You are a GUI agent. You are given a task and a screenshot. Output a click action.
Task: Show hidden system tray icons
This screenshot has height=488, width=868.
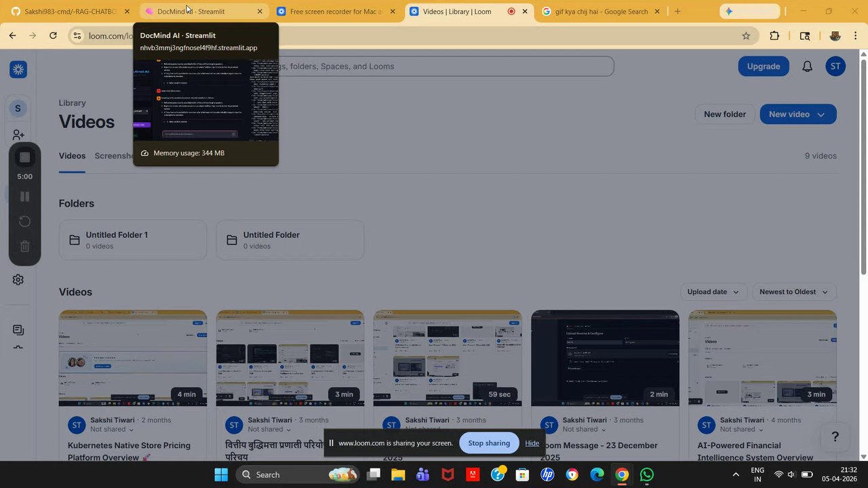coord(736,474)
